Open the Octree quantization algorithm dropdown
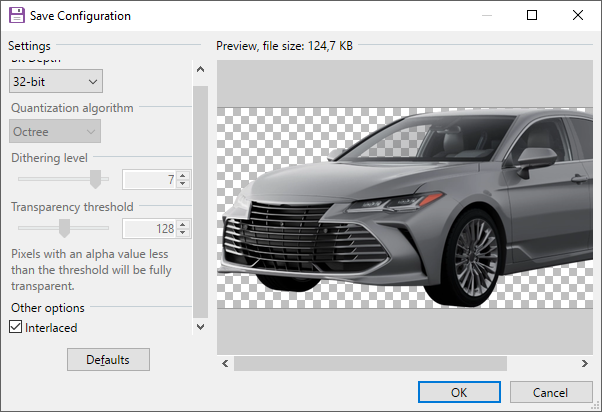602x412 pixels. tap(56, 131)
